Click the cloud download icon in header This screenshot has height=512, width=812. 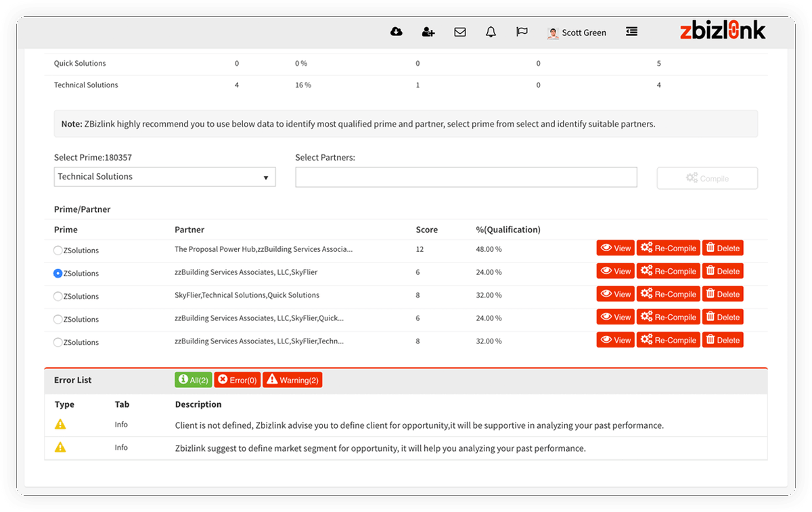(x=397, y=32)
